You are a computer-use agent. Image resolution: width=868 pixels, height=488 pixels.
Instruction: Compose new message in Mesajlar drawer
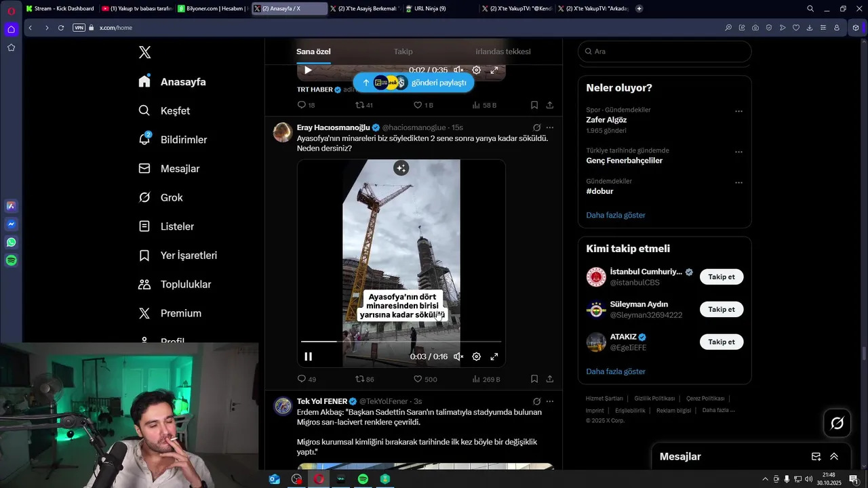(x=816, y=457)
